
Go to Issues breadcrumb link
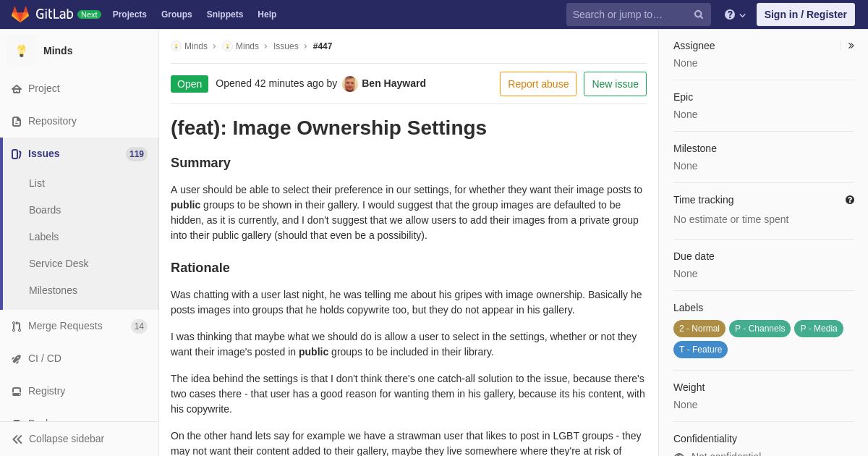click(x=286, y=46)
